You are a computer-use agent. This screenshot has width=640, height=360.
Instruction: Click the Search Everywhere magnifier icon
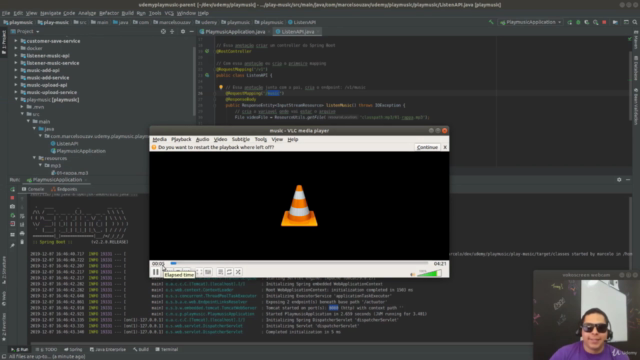[x=635, y=22]
